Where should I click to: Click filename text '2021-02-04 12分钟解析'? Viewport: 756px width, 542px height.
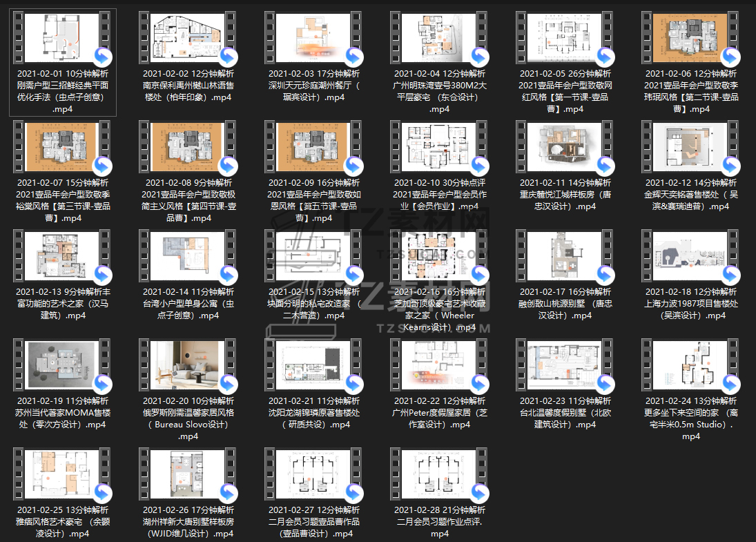440,74
